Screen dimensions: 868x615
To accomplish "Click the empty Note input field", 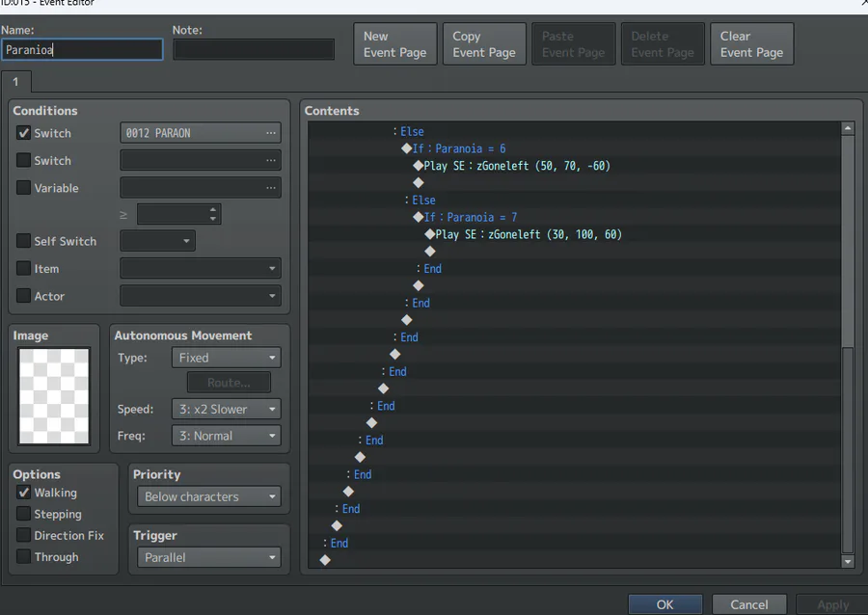I will coord(254,50).
